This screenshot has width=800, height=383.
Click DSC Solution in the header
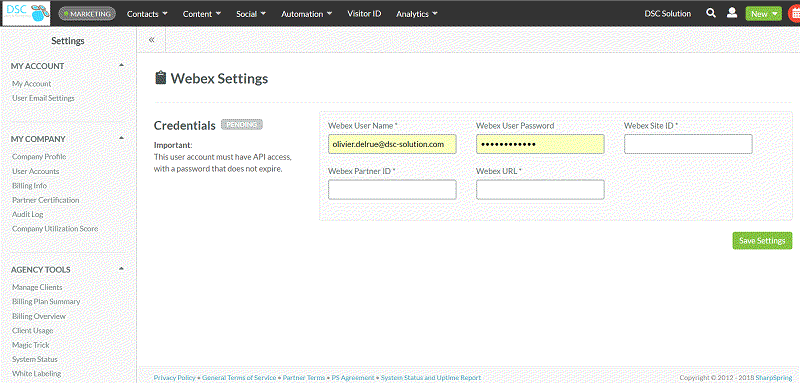pos(667,14)
